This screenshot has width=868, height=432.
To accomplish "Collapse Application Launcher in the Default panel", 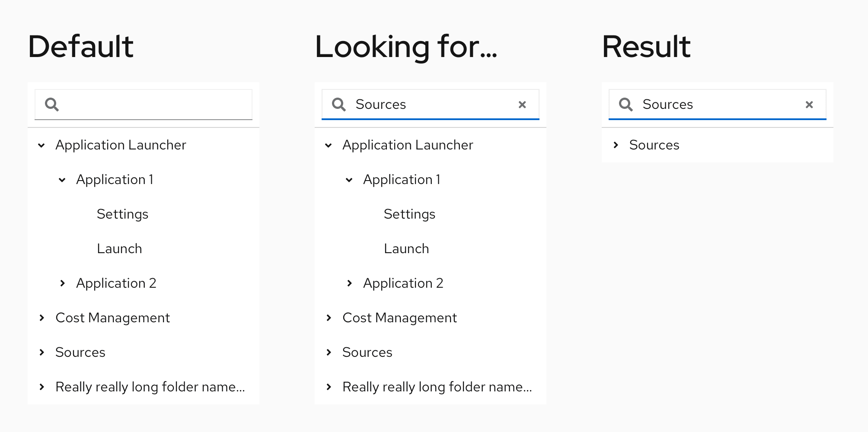I will pyautogui.click(x=41, y=145).
